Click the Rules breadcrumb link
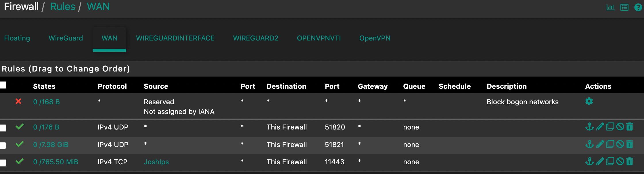644x174 pixels. click(62, 7)
